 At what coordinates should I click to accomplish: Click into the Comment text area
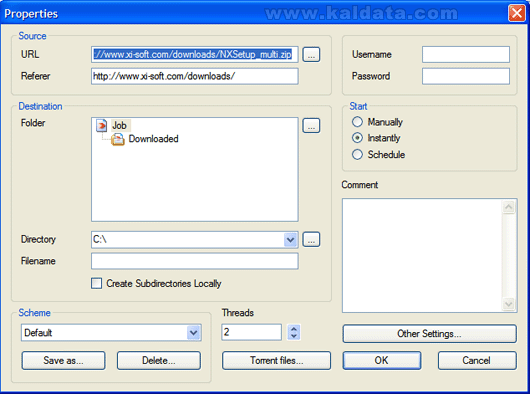(423, 255)
